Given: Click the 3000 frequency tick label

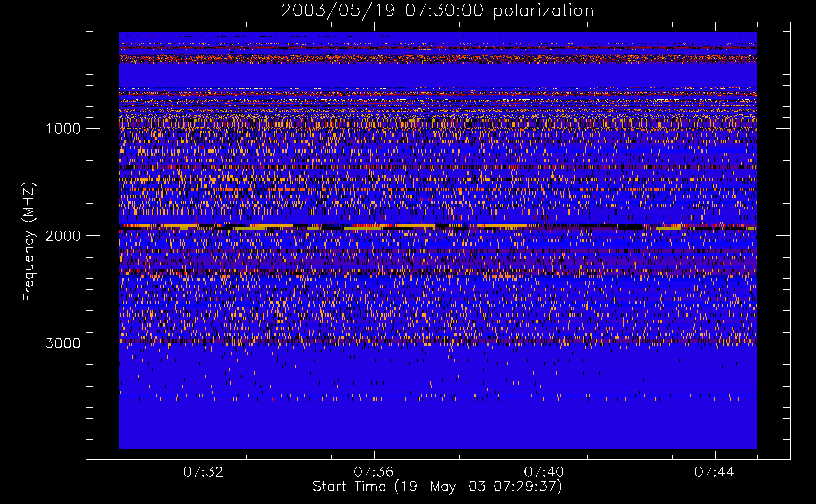Looking at the screenshot, I should coord(64,343).
